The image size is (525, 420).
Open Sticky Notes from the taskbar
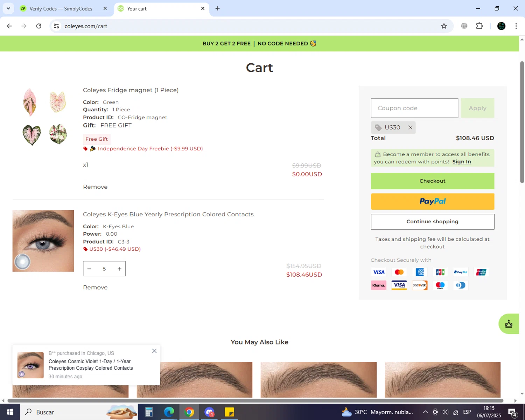(230, 412)
